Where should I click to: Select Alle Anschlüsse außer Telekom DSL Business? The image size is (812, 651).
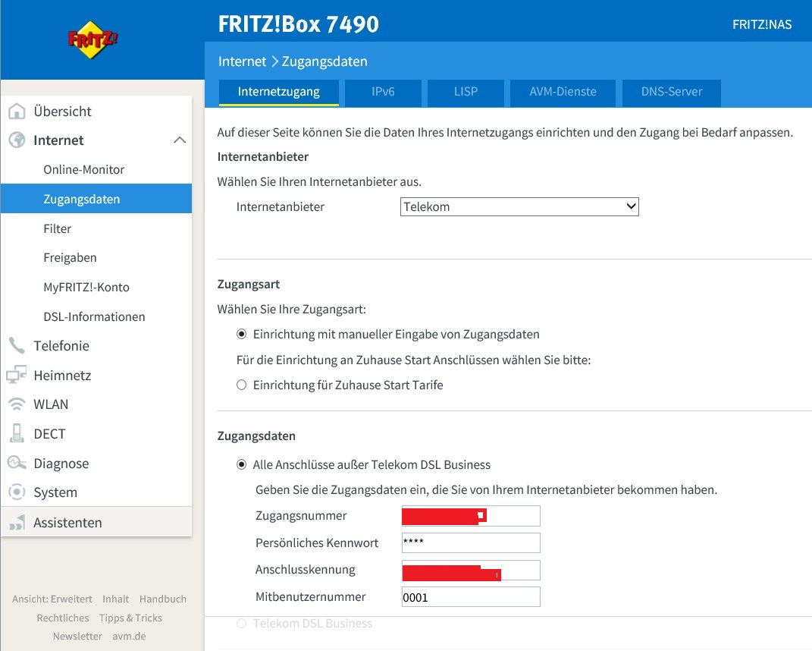point(241,464)
